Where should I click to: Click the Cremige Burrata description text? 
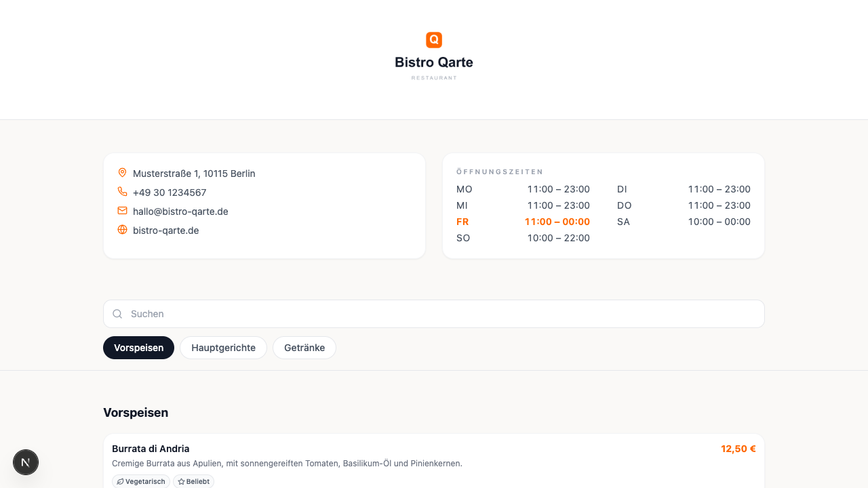287,464
